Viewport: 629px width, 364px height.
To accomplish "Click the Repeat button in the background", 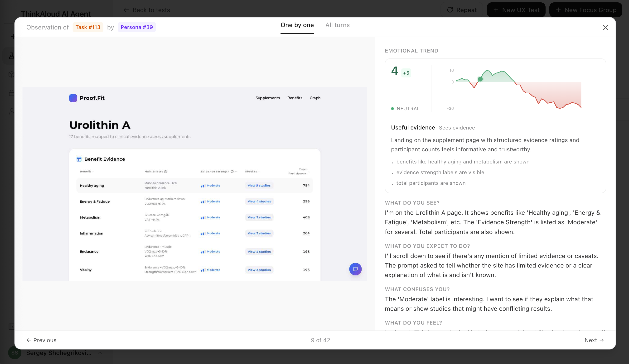I will tap(462, 10).
